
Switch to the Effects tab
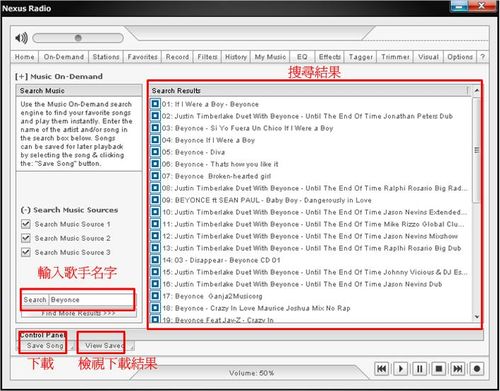[x=329, y=57]
